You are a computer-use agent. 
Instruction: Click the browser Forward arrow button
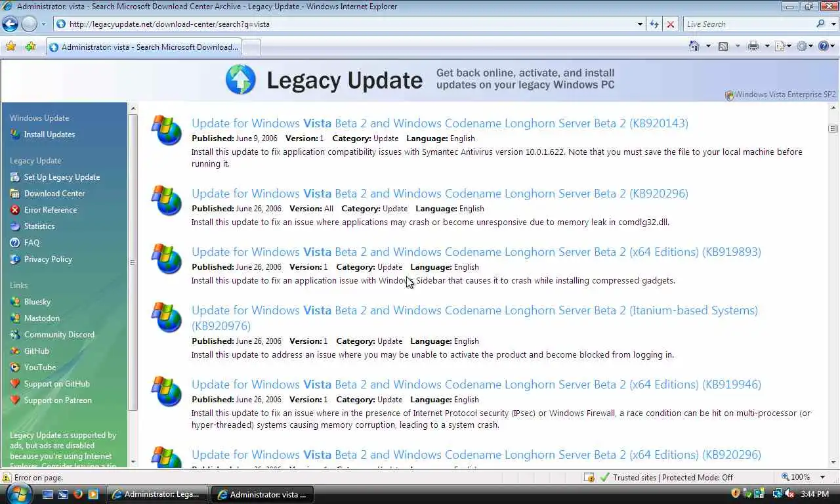[29, 24]
